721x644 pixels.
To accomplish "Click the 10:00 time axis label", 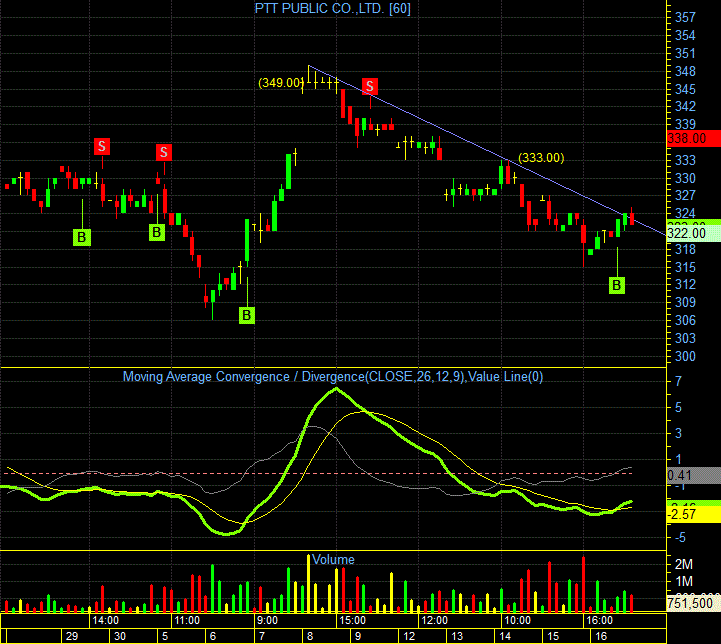I will (517, 620).
